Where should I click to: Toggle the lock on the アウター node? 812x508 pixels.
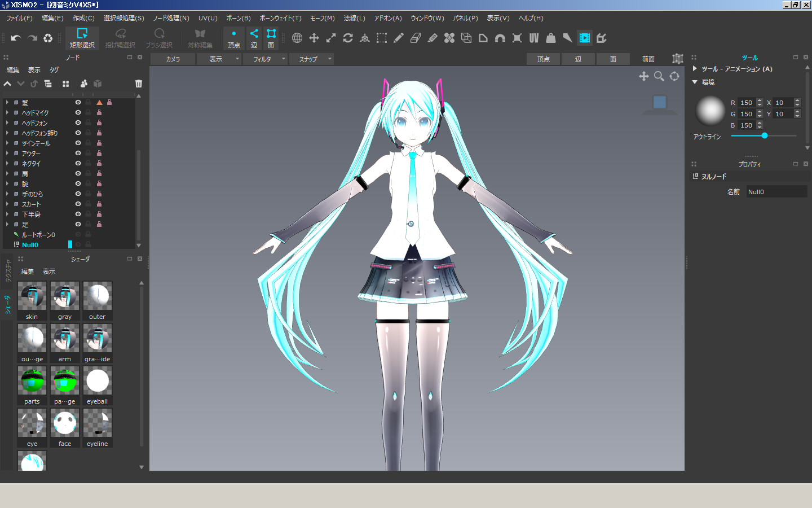[88, 153]
